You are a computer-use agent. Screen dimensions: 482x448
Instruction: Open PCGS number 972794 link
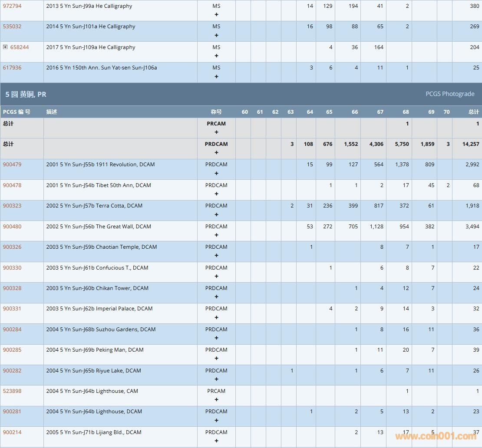(x=12, y=6)
